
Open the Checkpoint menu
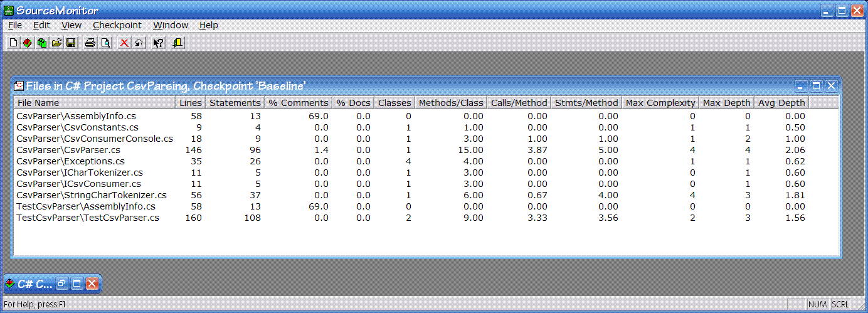click(x=117, y=25)
